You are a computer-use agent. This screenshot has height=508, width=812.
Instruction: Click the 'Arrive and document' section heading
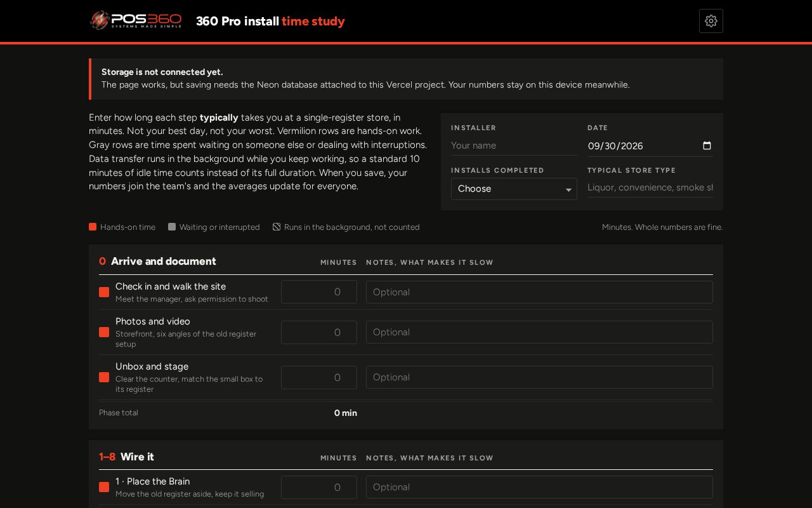pos(164,261)
